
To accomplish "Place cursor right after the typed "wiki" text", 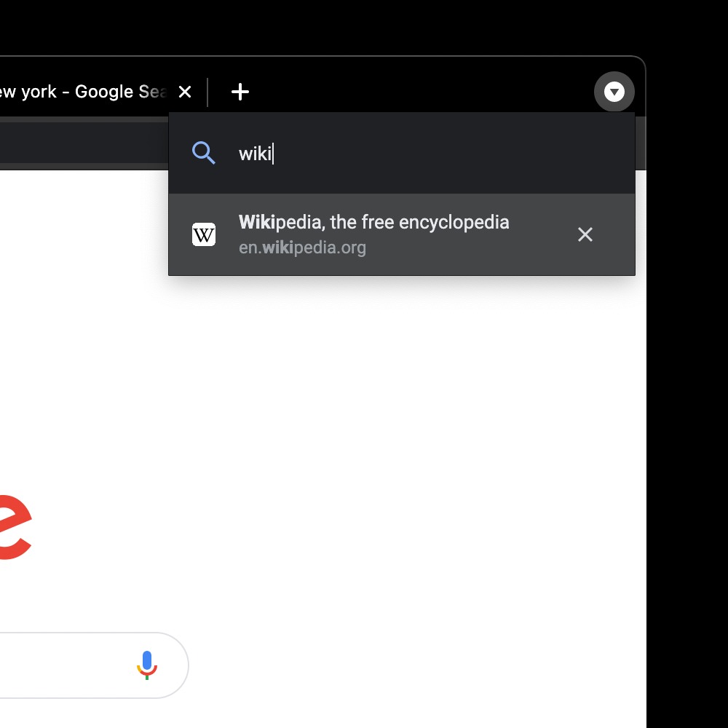I will (273, 154).
